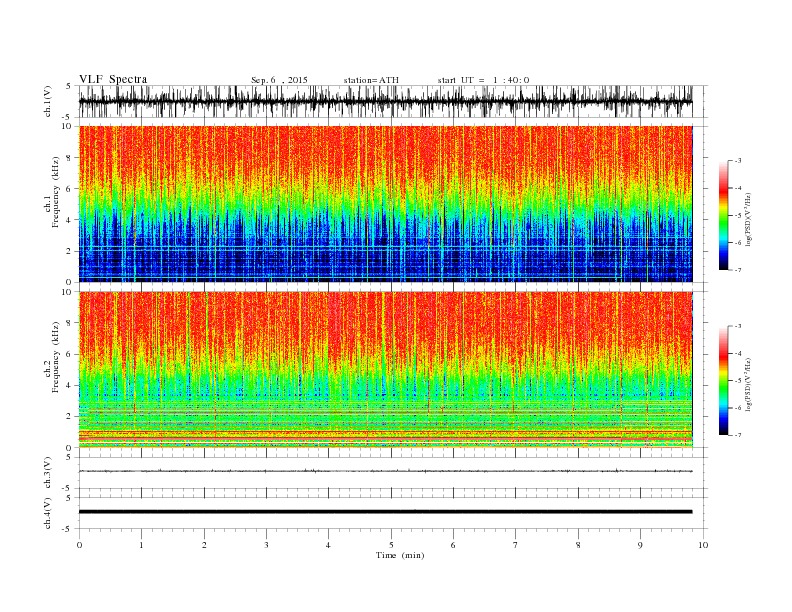Click the "2" minute tick label
792x612 pixels.
[x=204, y=545]
